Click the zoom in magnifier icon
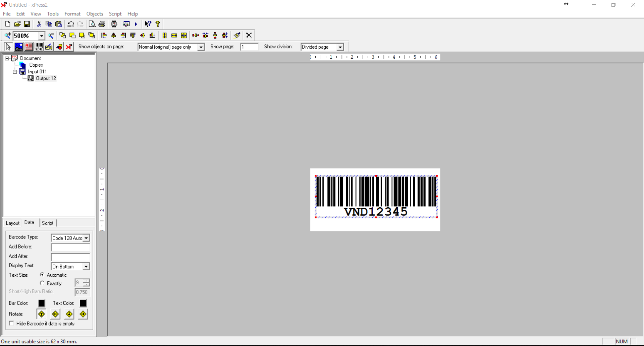The image size is (644, 346). pyautogui.click(x=7, y=36)
